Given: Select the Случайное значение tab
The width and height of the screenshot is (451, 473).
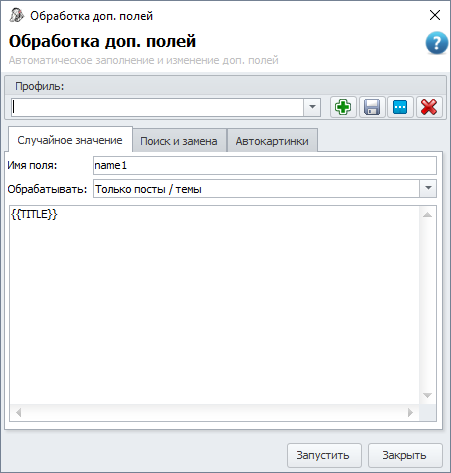Looking at the screenshot, I should 70,140.
